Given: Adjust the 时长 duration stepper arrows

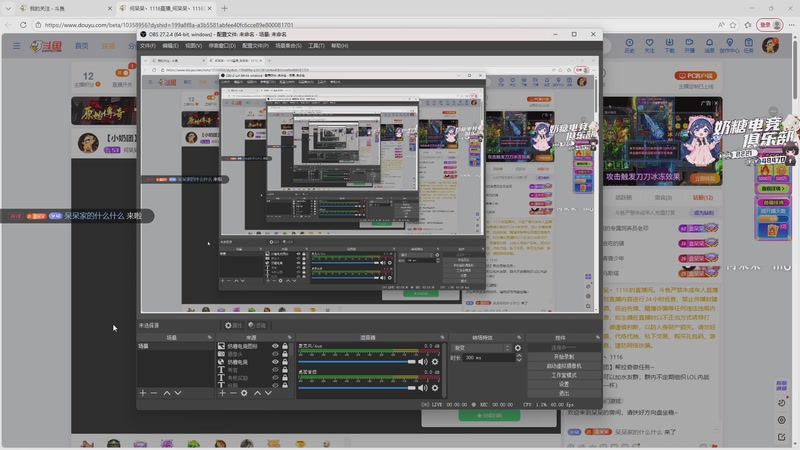Looking at the screenshot, I should point(519,358).
